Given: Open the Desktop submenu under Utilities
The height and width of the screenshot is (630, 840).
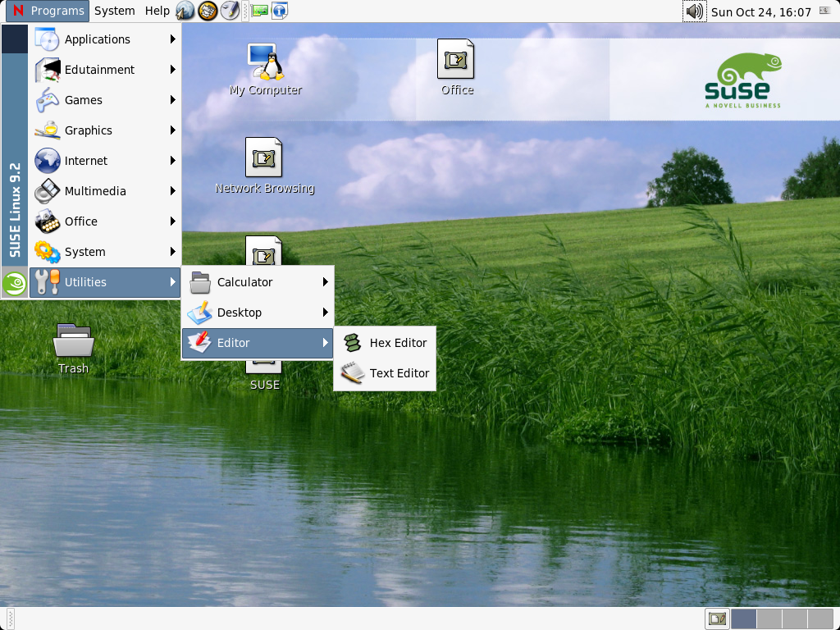Looking at the screenshot, I should point(258,313).
